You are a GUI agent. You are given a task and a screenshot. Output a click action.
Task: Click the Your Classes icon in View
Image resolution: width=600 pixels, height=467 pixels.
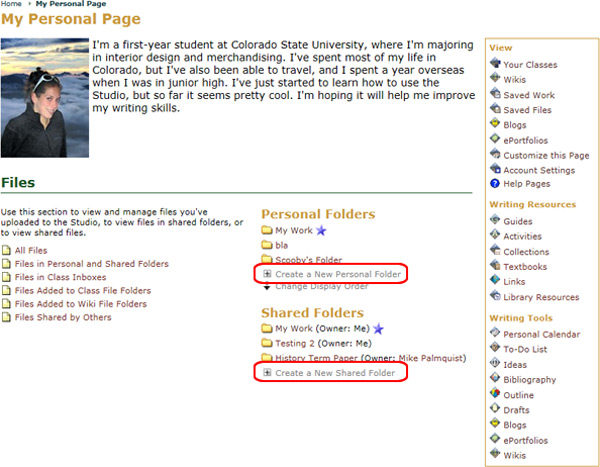pos(495,64)
